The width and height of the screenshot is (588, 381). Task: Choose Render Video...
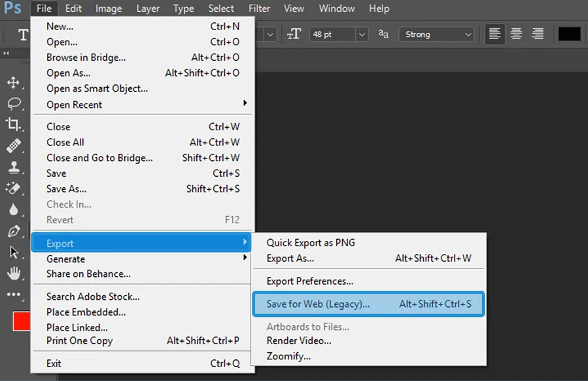(369, 341)
